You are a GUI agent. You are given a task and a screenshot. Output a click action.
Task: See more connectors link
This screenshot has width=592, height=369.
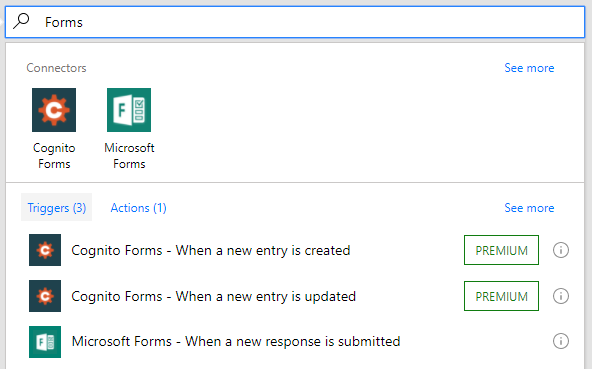click(x=529, y=68)
